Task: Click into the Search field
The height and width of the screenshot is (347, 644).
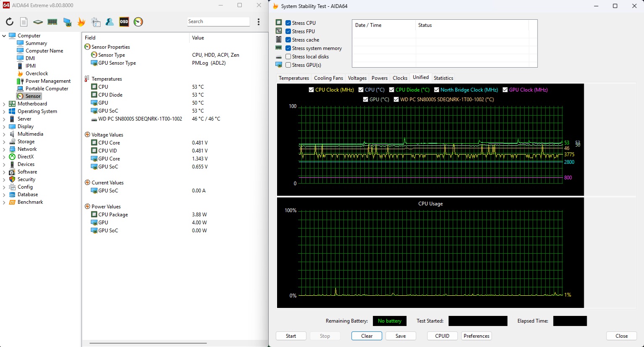Action: click(218, 21)
